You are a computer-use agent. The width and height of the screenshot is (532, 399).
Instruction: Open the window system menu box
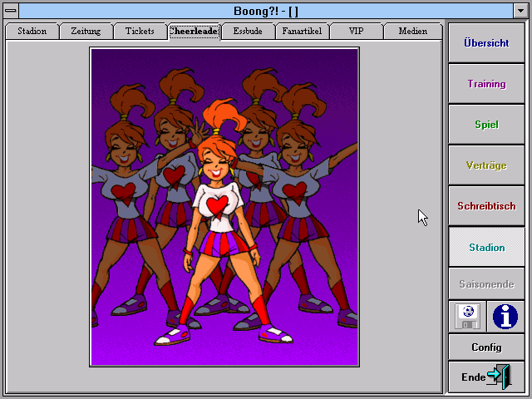(11, 11)
